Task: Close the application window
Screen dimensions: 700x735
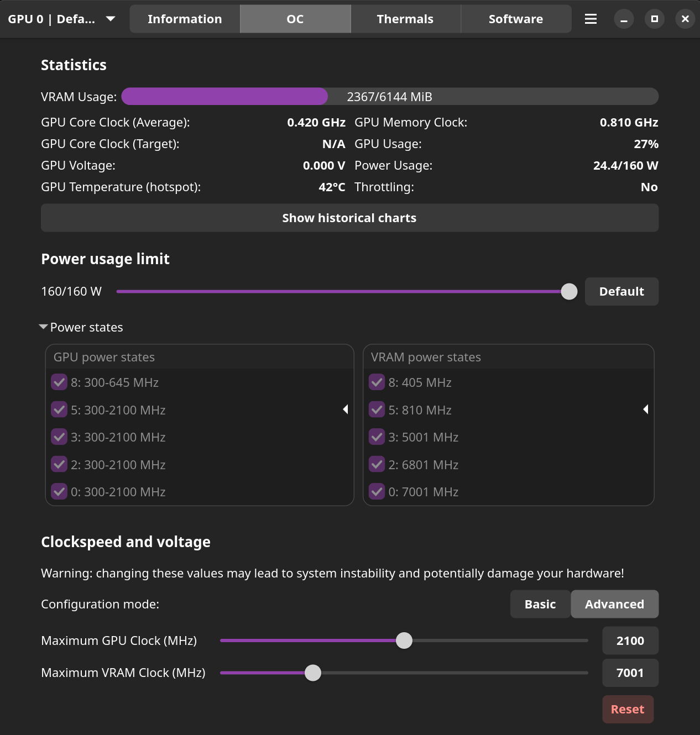Action: pyautogui.click(x=685, y=19)
